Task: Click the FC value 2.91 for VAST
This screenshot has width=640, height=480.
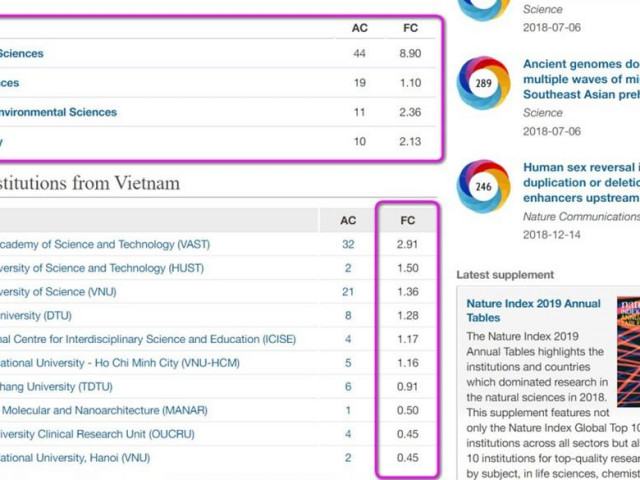Action: pyautogui.click(x=407, y=244)
